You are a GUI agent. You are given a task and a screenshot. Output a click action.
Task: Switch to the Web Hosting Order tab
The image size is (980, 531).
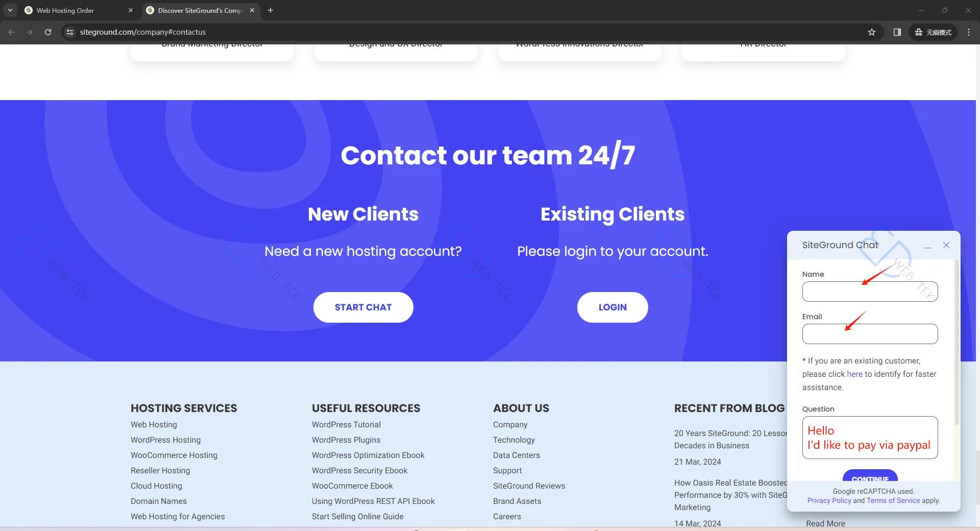point(78,10)
